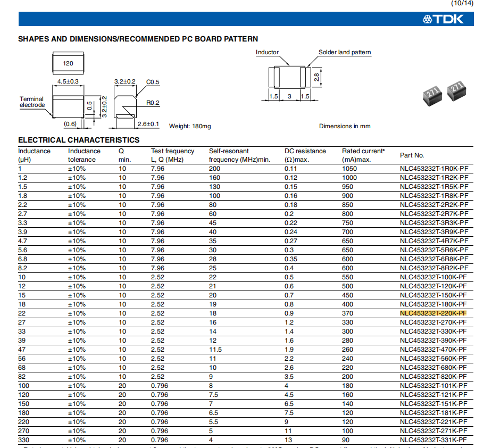The height and width of the screenshot is (448, 492).
Task: Select part number NLC453232T-271K-PF
Action: 433,431
